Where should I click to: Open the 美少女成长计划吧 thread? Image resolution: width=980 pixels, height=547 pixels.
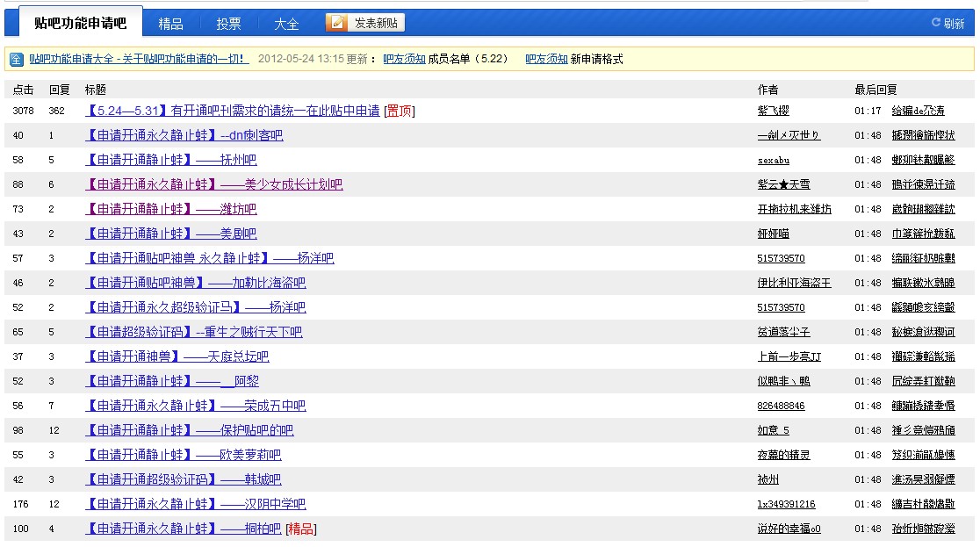213,184
